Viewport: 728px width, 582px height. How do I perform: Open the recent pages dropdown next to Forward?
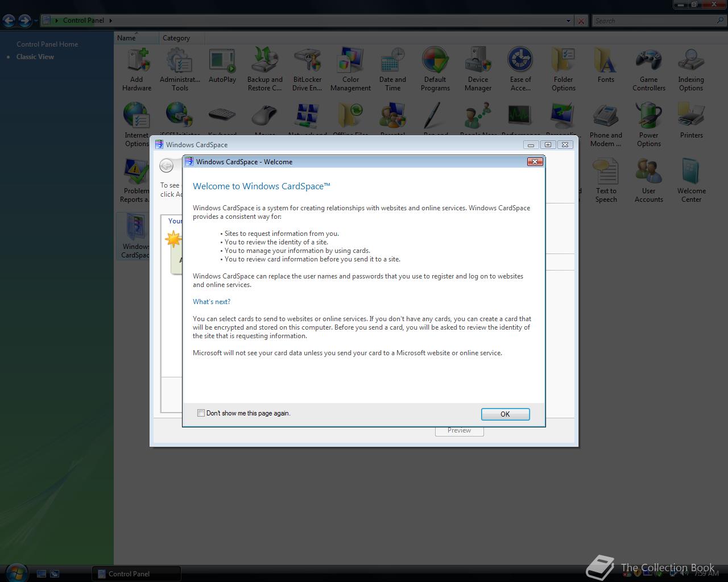tap(36, 21)
